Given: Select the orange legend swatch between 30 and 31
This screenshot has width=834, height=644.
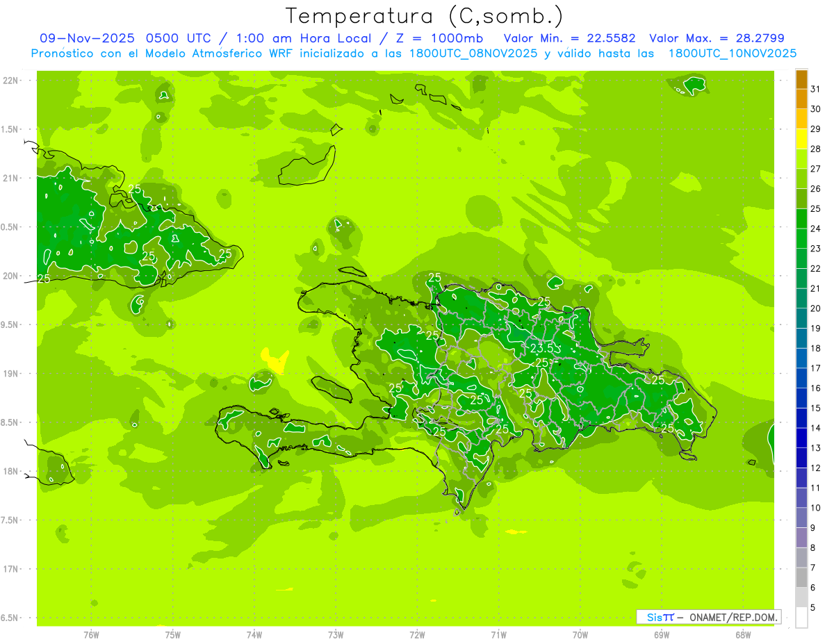Looking at the screenshot, I should point(801,99).
